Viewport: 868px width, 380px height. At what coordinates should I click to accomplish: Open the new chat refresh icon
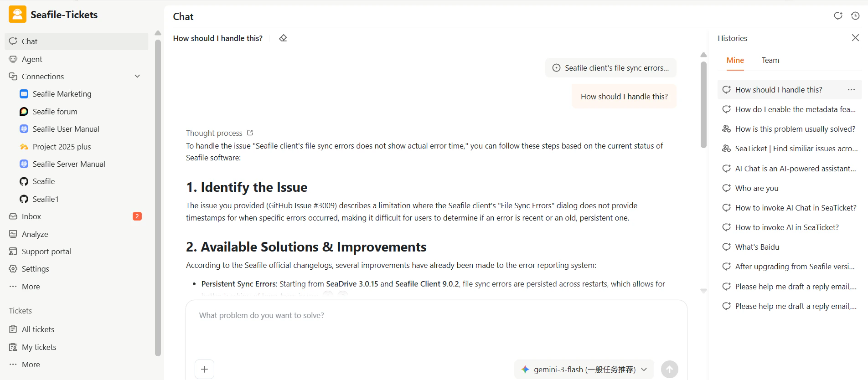(x=838, y=16)
